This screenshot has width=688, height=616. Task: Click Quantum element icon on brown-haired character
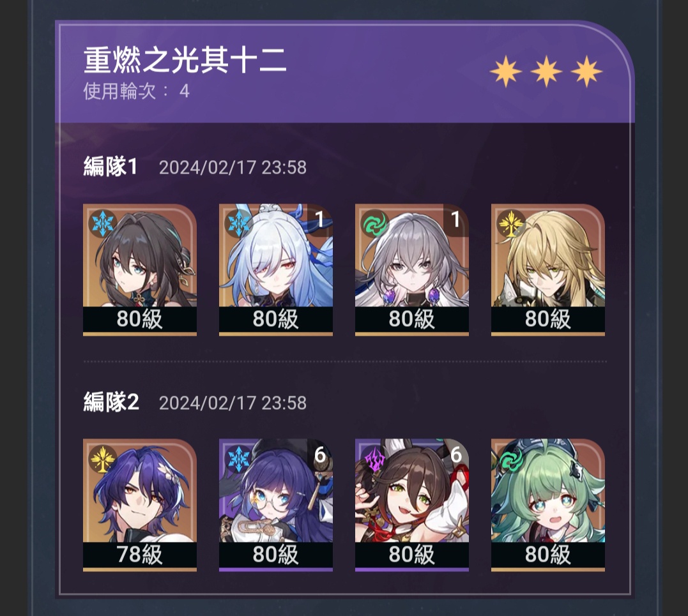coord(374,459)
